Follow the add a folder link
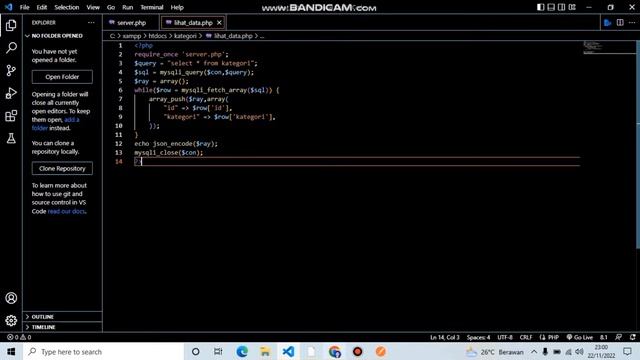This screenshot has width=640, height=360. 72,120
